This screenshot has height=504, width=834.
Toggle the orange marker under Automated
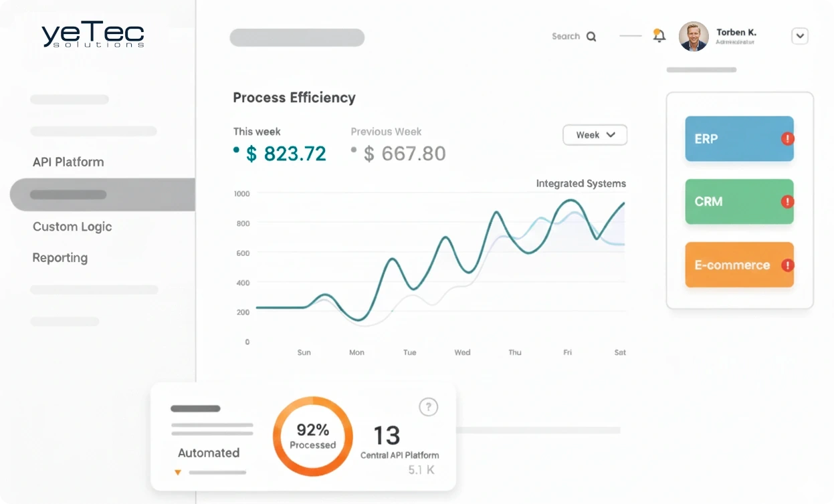click(x=177, y=472)
